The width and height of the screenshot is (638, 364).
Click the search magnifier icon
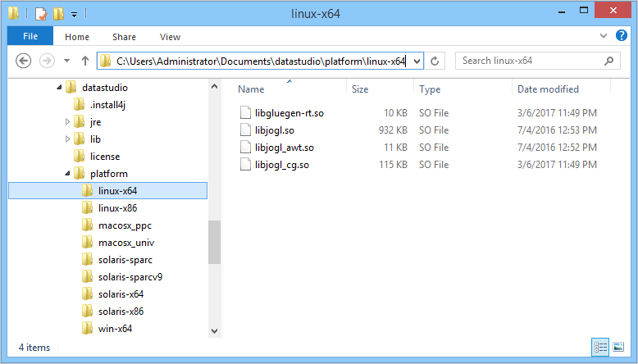click(x=608, y=61)
